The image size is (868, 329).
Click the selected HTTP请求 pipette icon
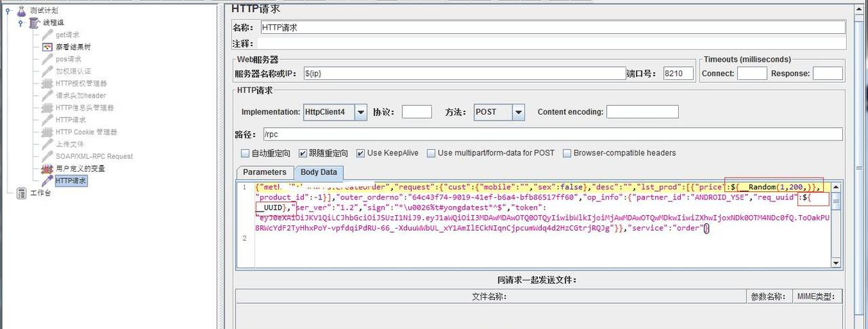coord(47,180)
